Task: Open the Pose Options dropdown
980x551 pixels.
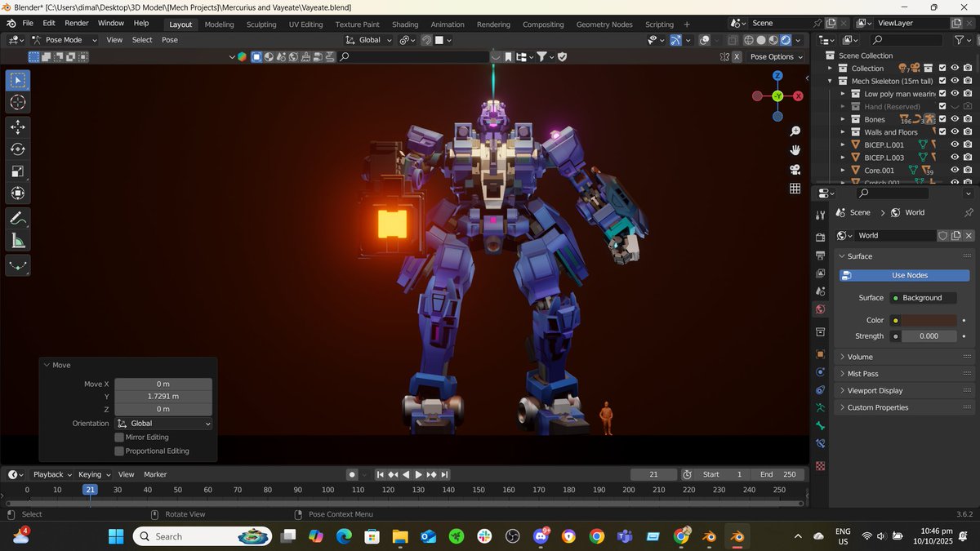Action: (x=777, y=56)
